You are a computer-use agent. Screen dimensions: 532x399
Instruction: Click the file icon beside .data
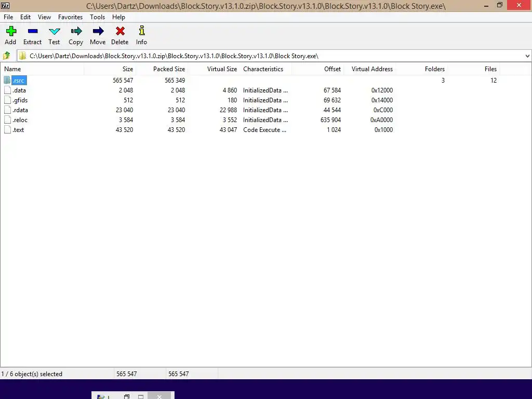7,90
